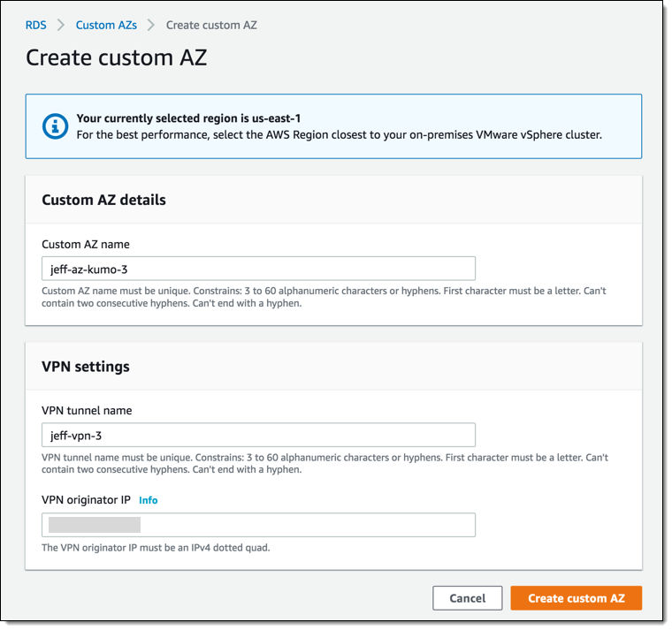This screenshot has width=672, height=630.
Task: Click the Custom AZ name field label
Action: [86, 244]
